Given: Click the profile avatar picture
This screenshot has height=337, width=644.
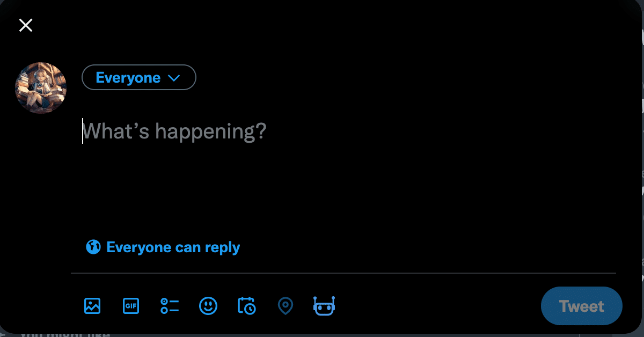Looking at the screenshot, I should (x=41, y=87).
